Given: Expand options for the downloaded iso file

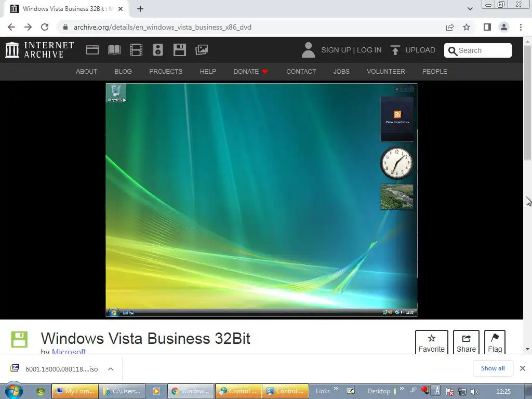Looking at the screenshot, I should pos(111,369).
